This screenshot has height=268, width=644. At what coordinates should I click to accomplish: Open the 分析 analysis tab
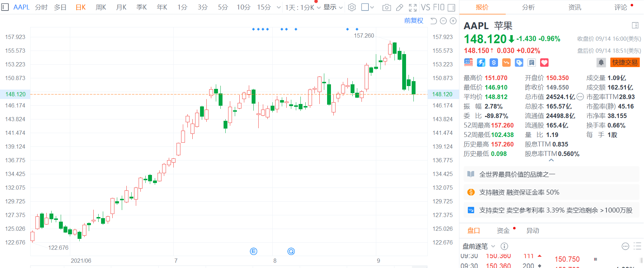(x=528, y=7)
